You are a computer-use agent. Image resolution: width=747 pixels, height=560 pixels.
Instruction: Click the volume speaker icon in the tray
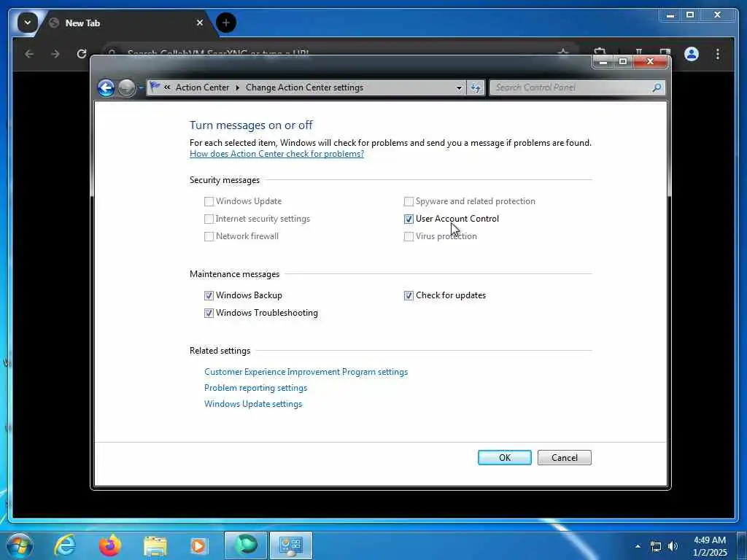[x=673, y=547]
